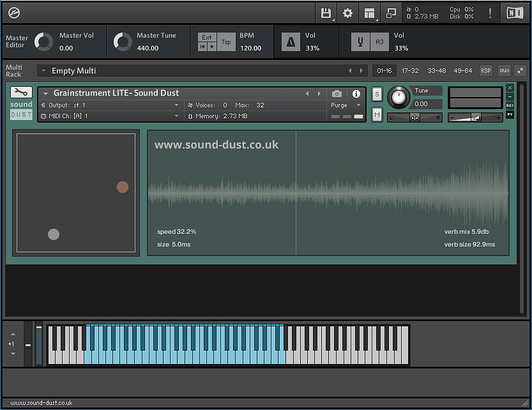Click the wrench edit instrument icon
Screen dimensions: 532x410
[21, 92]
